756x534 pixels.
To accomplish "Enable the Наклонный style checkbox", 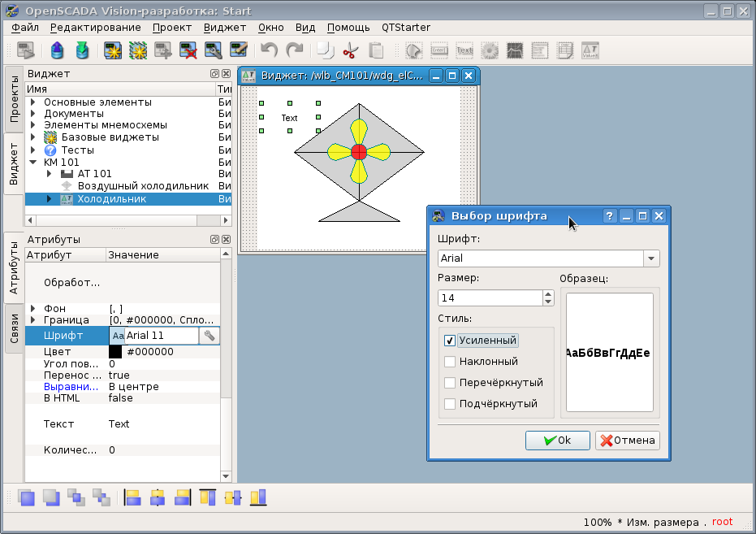I will (450, 362).
